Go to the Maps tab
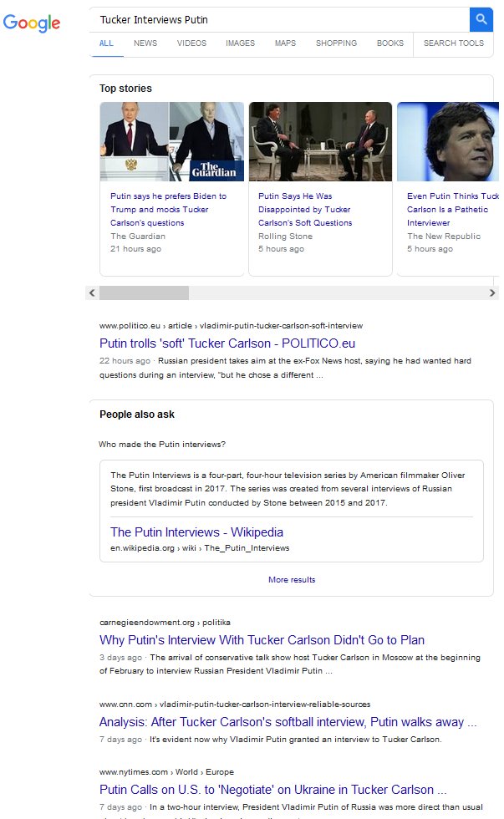The image size is (504, 819). (285, 43)
